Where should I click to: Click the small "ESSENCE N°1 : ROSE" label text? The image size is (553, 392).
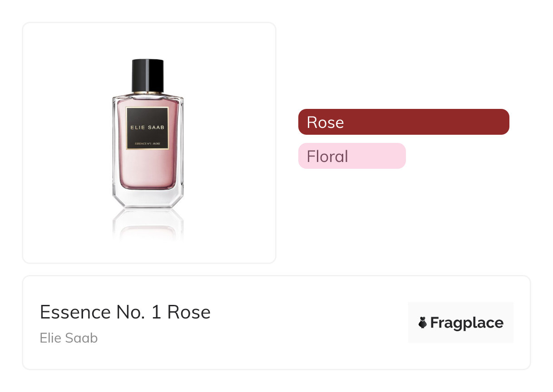[148, 144]
